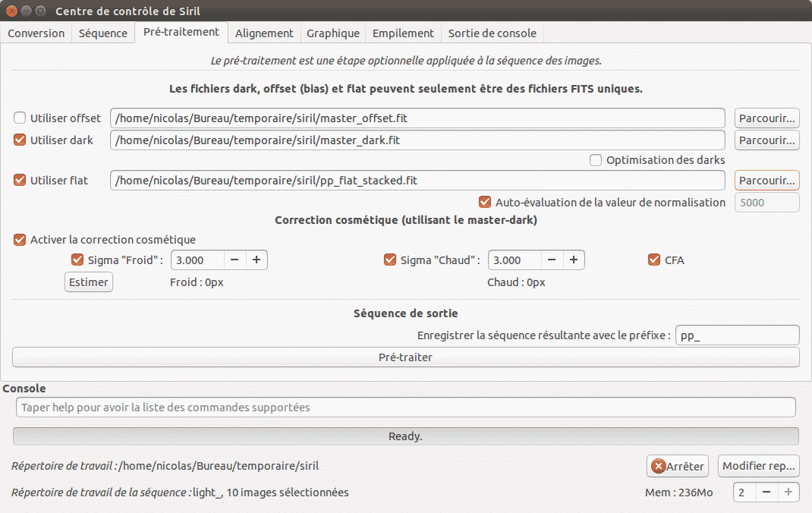The image size is (812, 513).
Task: Click the pp_flat_stacked.fit path field
Action: (x=417, y=180)
